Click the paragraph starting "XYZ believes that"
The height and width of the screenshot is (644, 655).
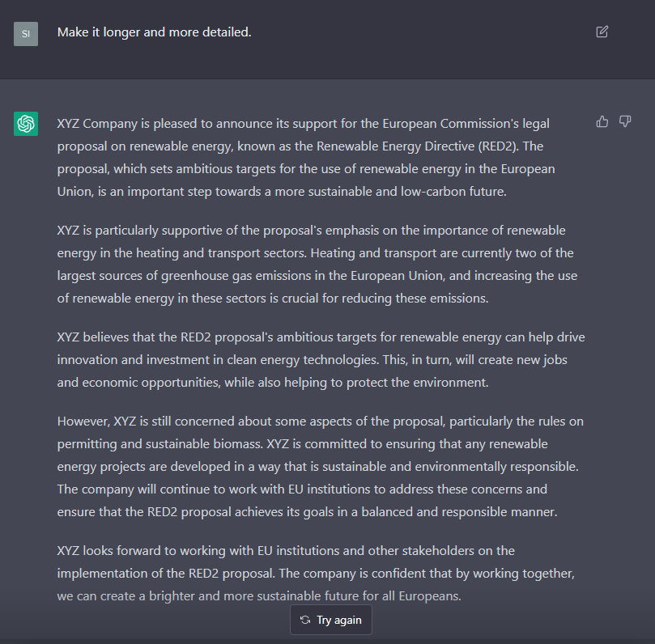(321, 360)
